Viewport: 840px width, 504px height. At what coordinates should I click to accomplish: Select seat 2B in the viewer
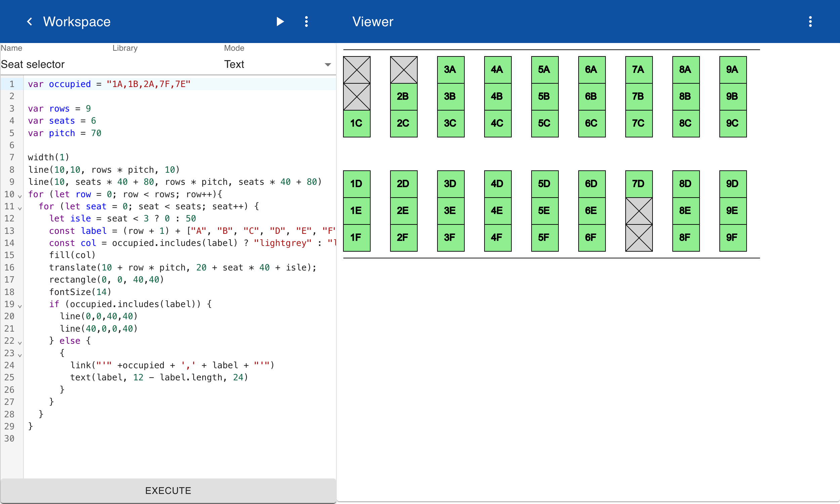click(403, 96)
